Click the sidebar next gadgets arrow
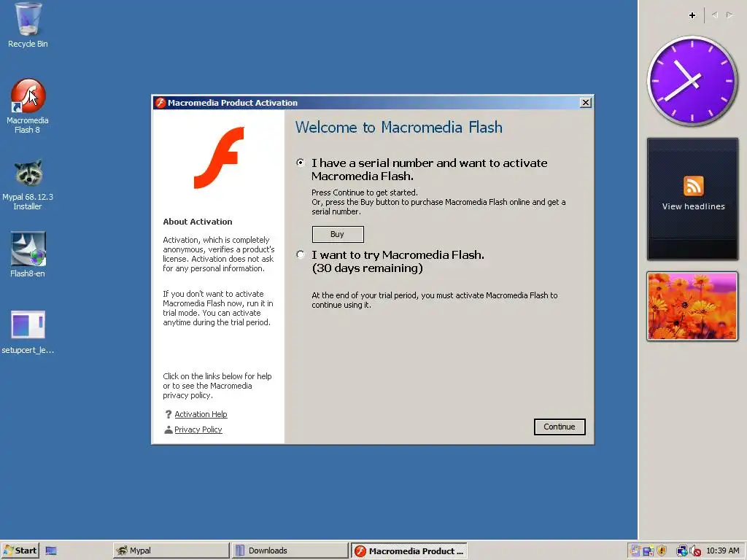The width and height of the screenshot is (747, 560). [x=729, y=15]
